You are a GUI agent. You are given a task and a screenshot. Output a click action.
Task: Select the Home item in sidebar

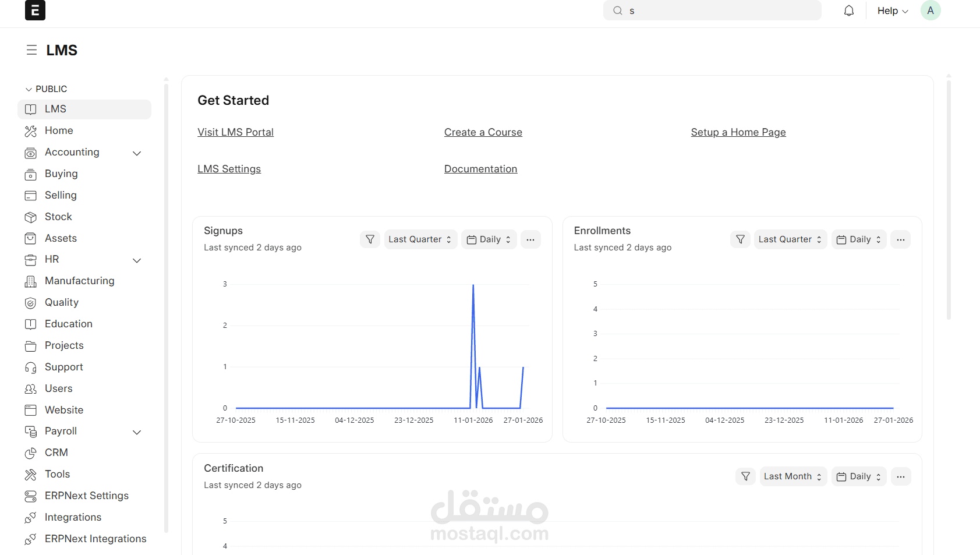[59, 130]
